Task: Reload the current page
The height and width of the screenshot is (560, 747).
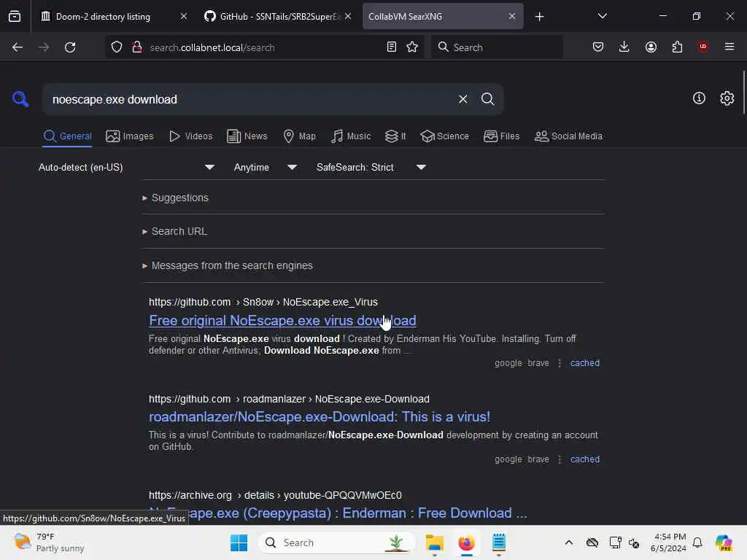Action: pyautogui.click(x=70, y=47)
